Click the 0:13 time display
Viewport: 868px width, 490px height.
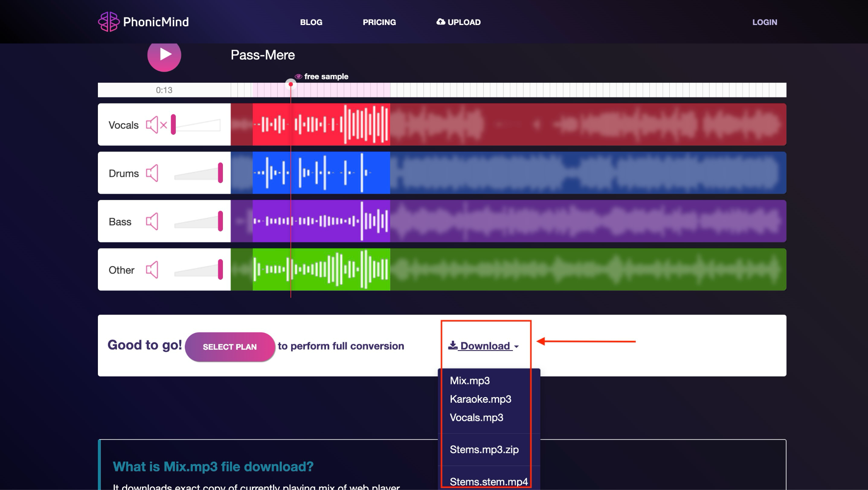(164, 90)
